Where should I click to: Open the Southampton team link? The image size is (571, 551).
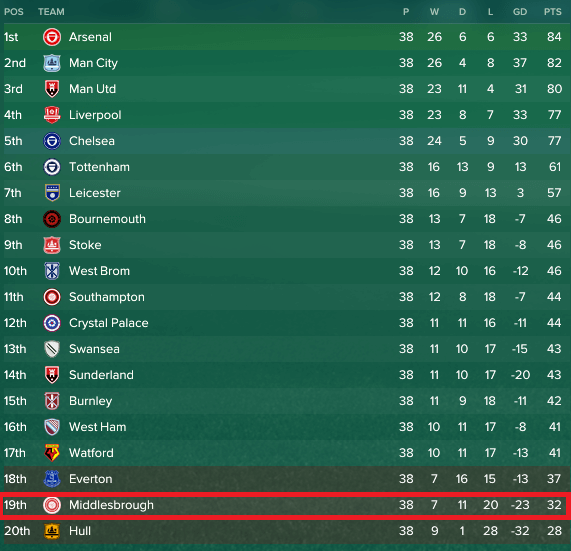[x=107, y=297]
